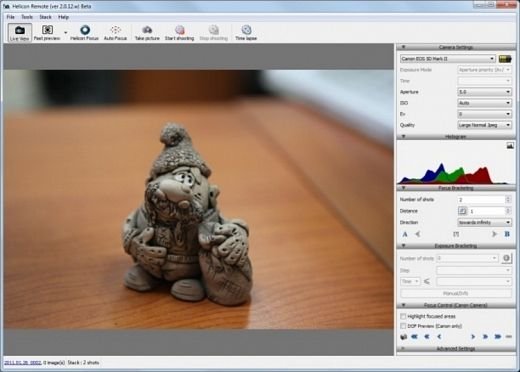Open the Time lapse tool

tap(246, 33)
